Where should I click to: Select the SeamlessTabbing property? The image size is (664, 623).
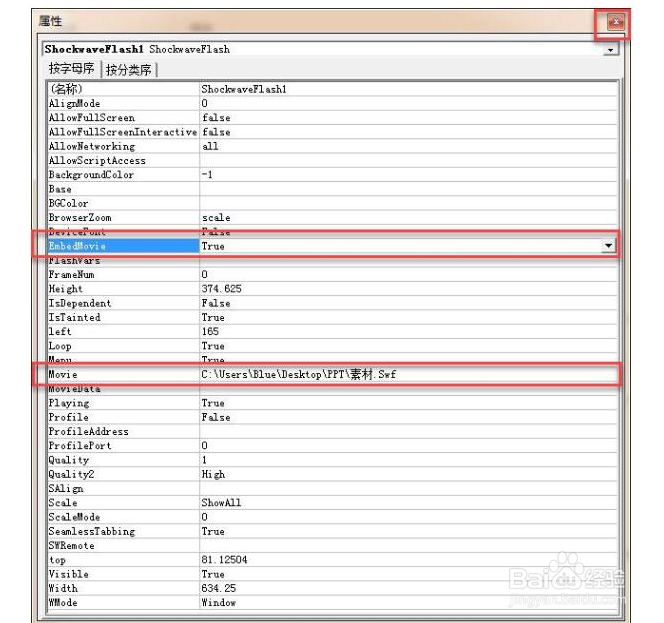coord(91,532)
